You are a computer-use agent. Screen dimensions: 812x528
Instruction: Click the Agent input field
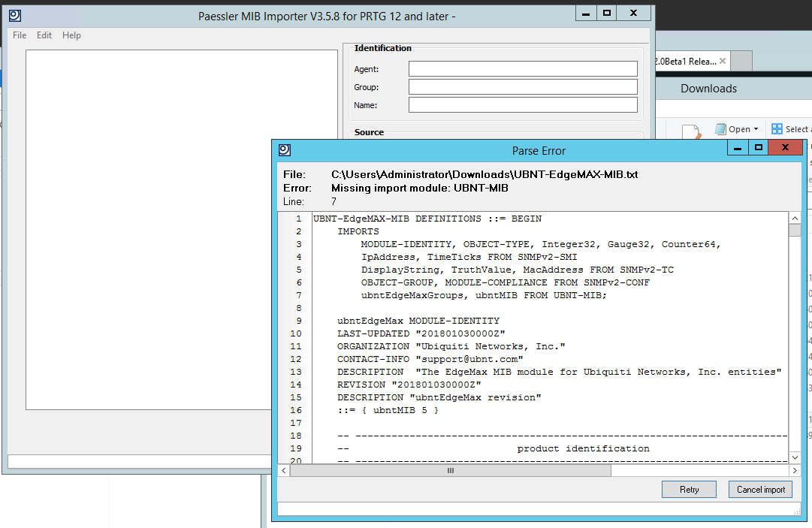[523, 69]
